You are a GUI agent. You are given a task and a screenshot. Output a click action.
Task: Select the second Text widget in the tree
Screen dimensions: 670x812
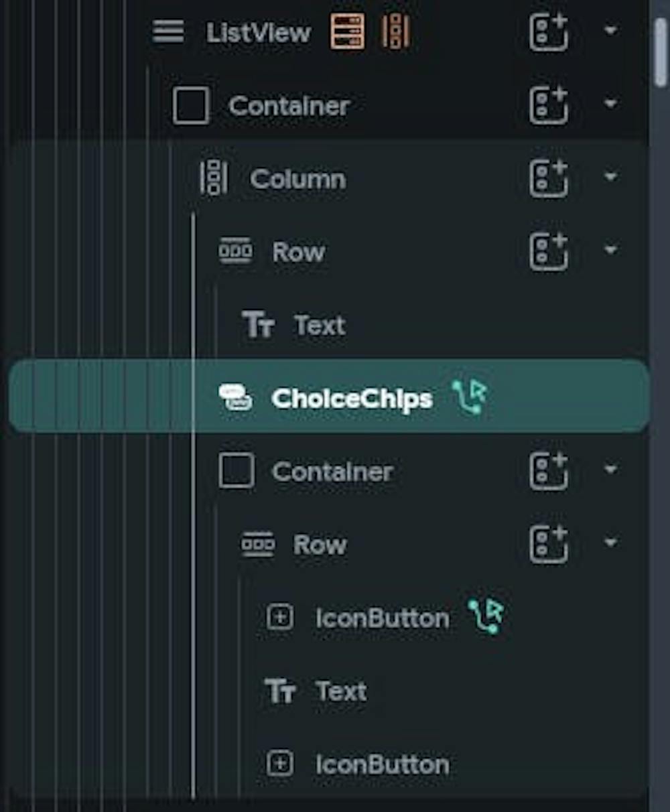pyautogui.click(x=339, y=690)
